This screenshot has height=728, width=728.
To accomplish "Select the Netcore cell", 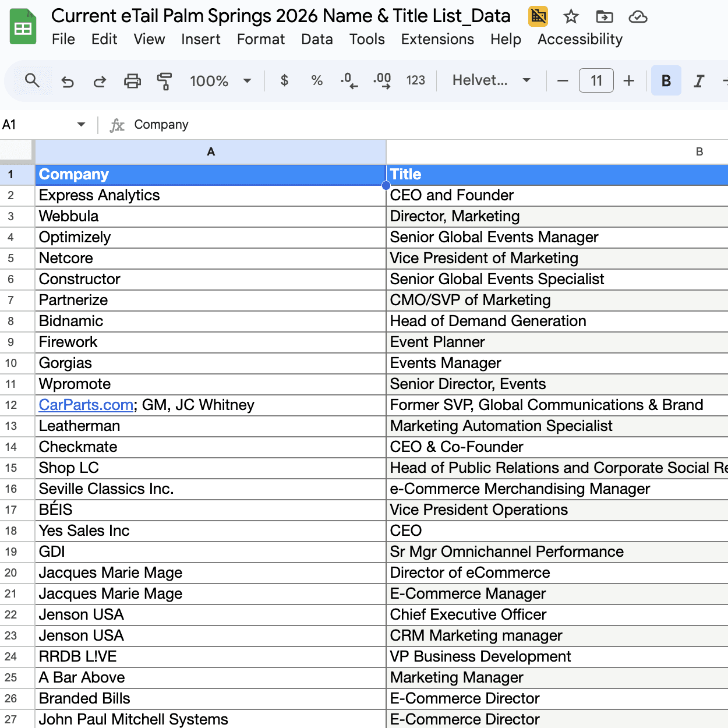I will 211,259.
